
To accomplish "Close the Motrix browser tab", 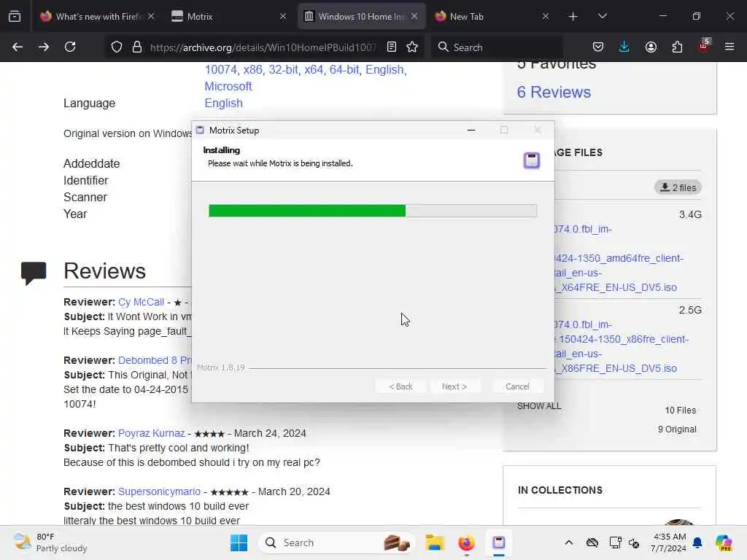I will (x=283, y=16).
